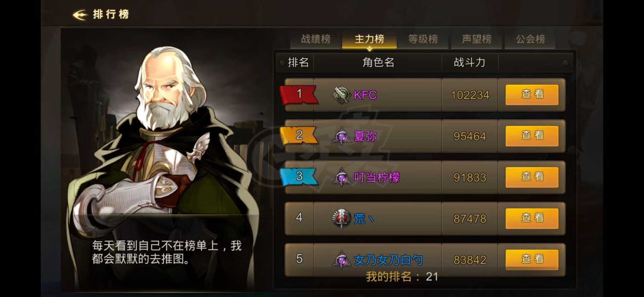
Task: Click the blue rank 3 ribbon
Action: click(299, 177)
